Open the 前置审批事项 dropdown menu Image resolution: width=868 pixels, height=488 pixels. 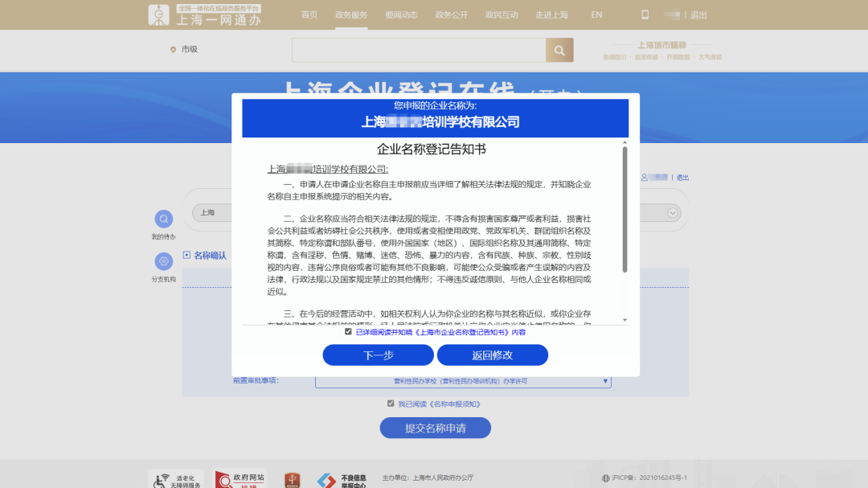(x=606, y=382)
